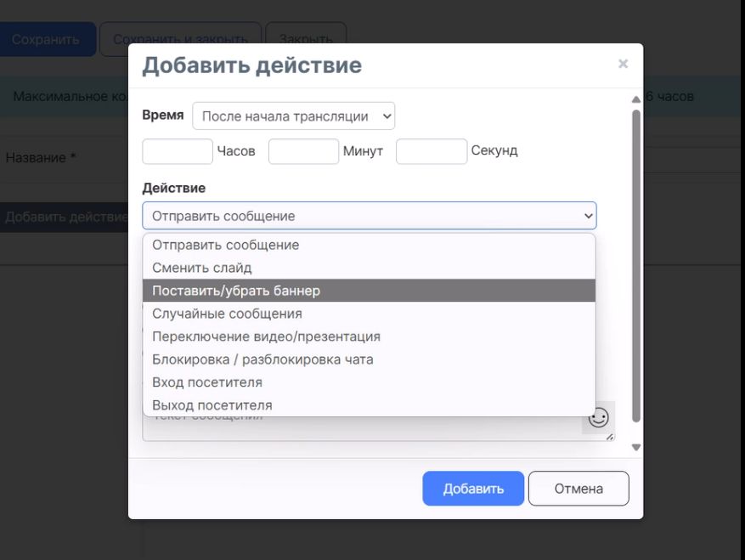This screenshot has width=745, height=560.
Task: Open the Время dropdown
Action: (293, 116)
